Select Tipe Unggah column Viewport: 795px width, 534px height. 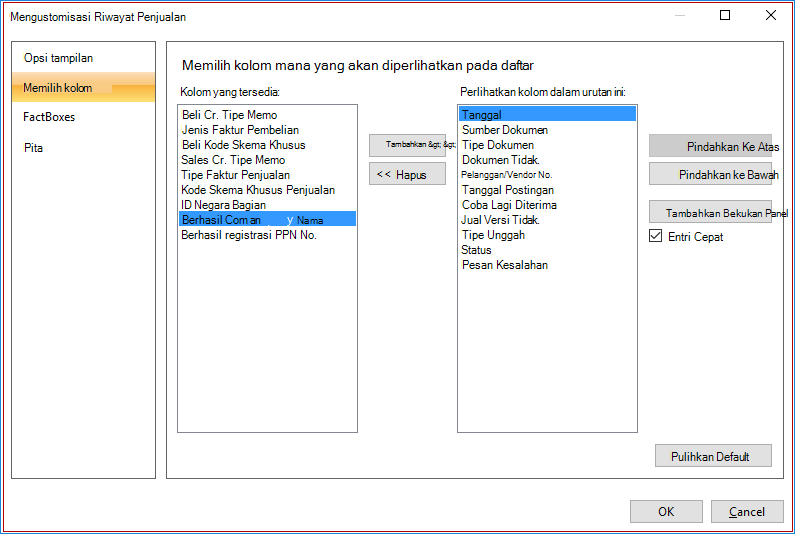pyautogui.click(x=547, y=235)
